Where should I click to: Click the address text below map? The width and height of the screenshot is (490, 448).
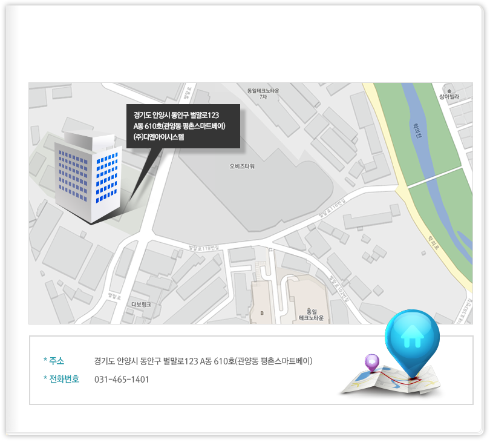203,361
